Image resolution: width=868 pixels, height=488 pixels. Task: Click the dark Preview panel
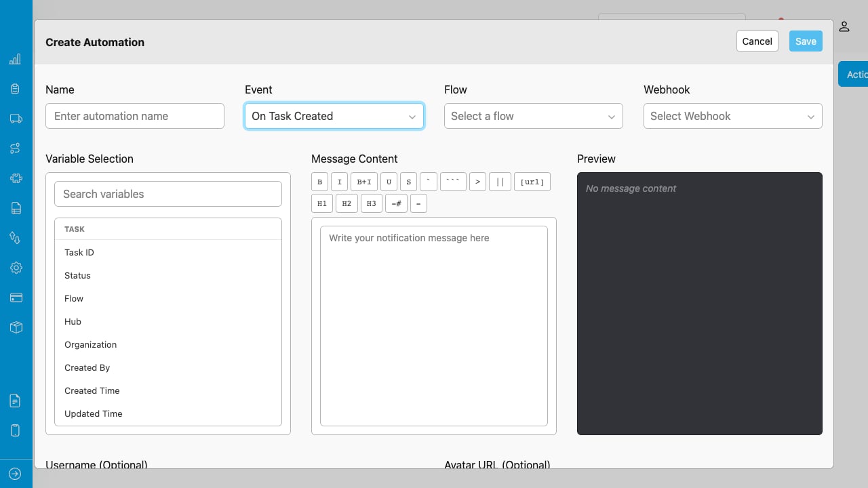click(x=700, y=304)
